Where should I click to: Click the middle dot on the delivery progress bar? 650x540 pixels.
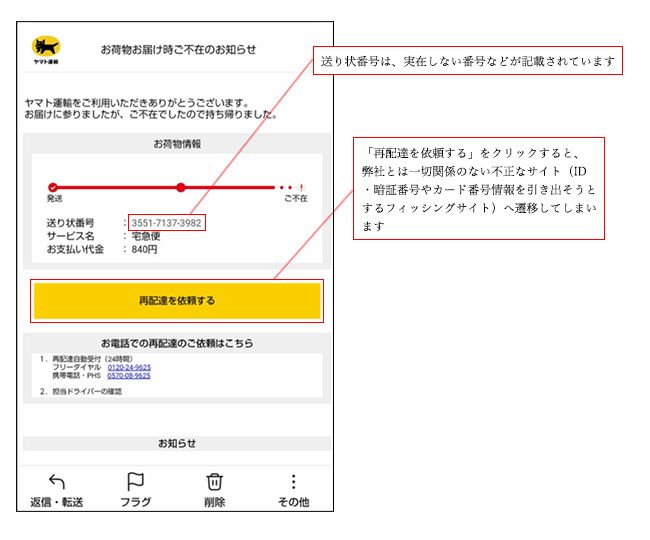pos(181,187)
